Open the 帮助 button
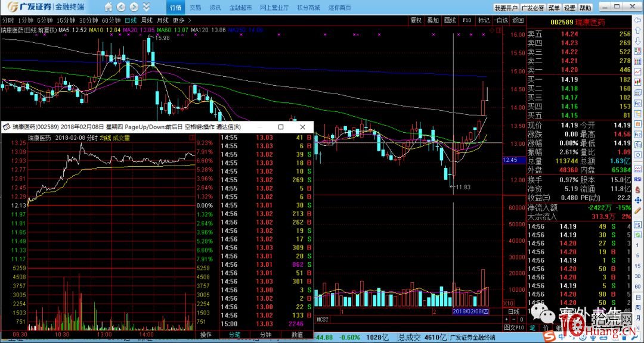Screen dimensions: 644x343 tap(586, 8)
